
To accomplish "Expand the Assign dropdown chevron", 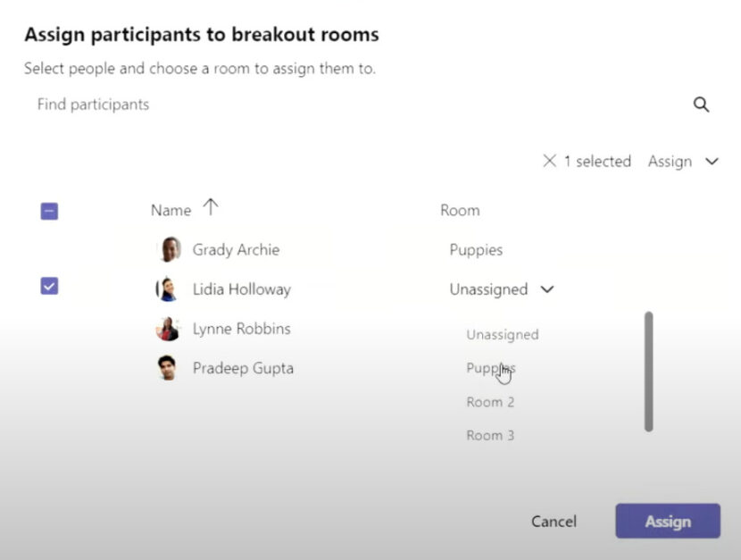I will (712, 162).
